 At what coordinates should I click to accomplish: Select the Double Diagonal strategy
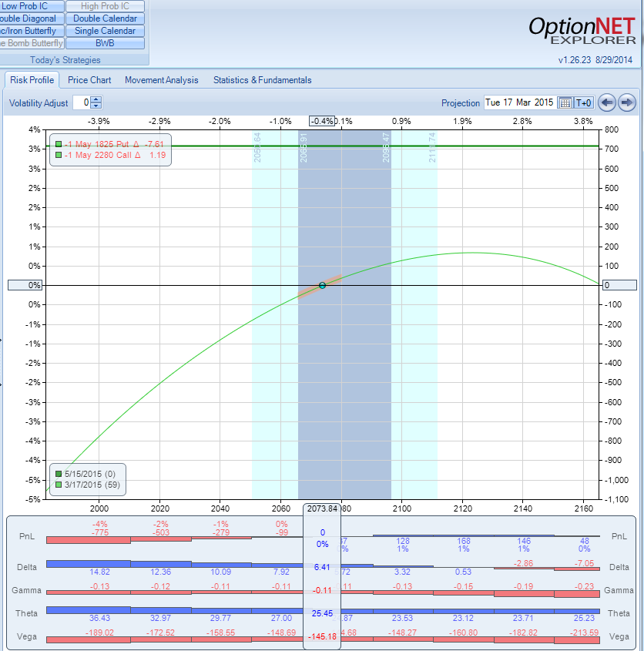click(x=32, y=18)
